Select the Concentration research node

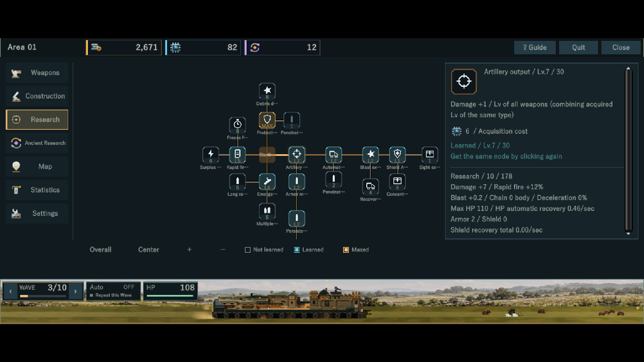click(397, 182)
